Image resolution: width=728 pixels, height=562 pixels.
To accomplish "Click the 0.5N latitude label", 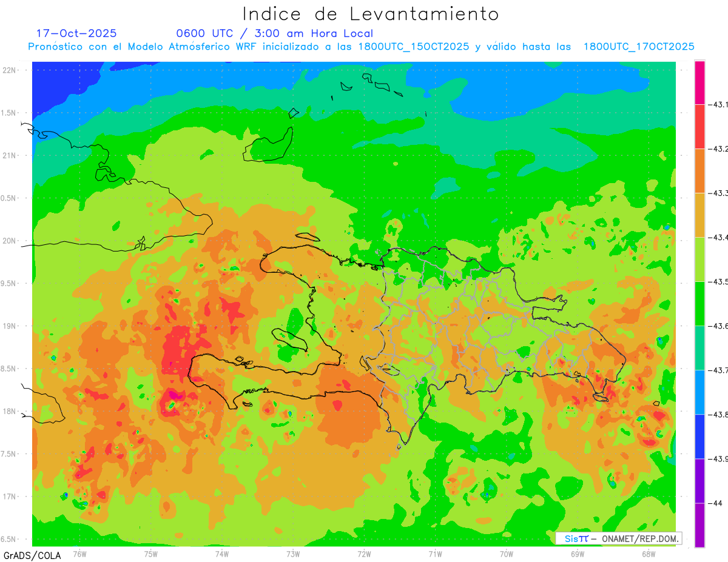I will pos(9,198).
